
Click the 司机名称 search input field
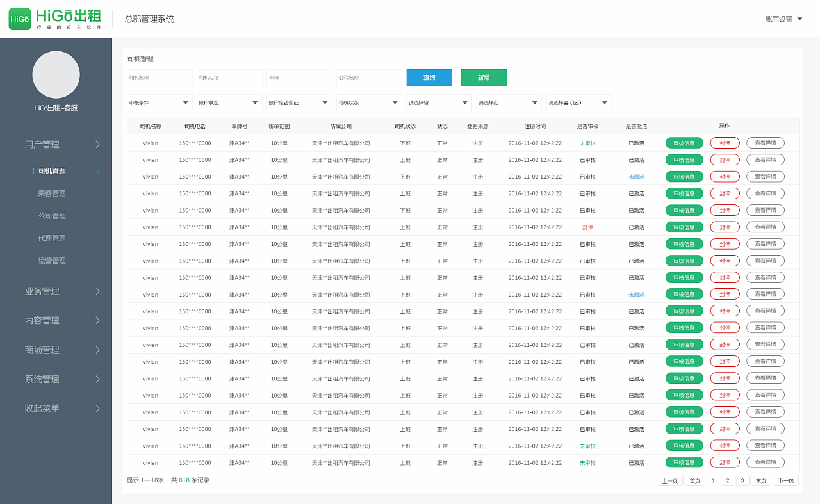(160, 77)
